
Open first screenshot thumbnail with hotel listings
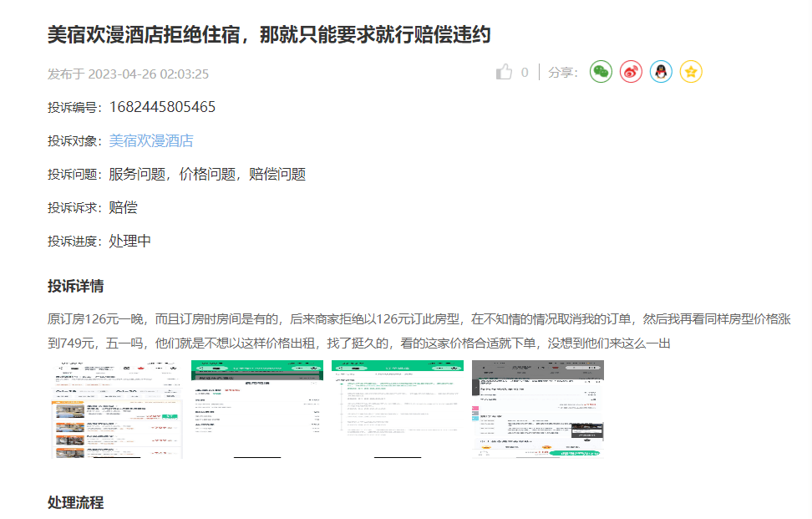click(x=115, y=409)
